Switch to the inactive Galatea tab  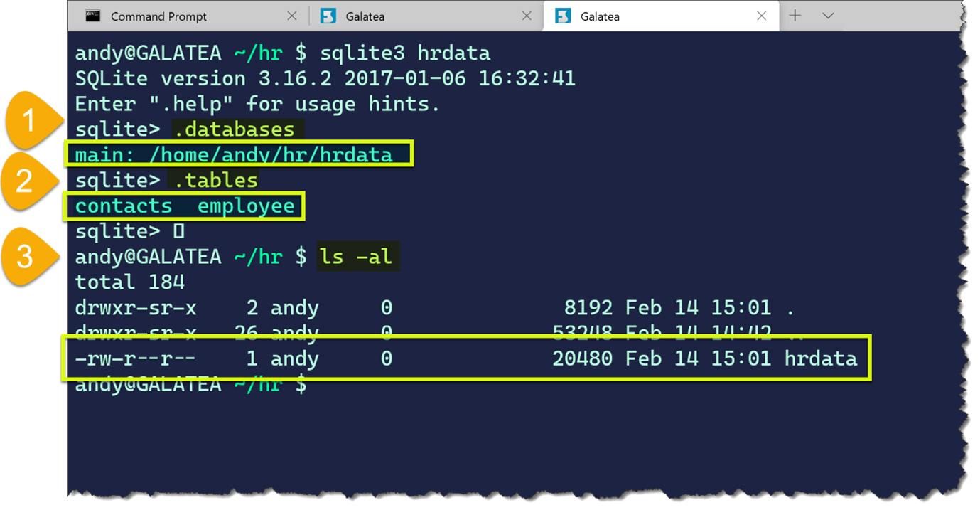click(x=365, y=16)
